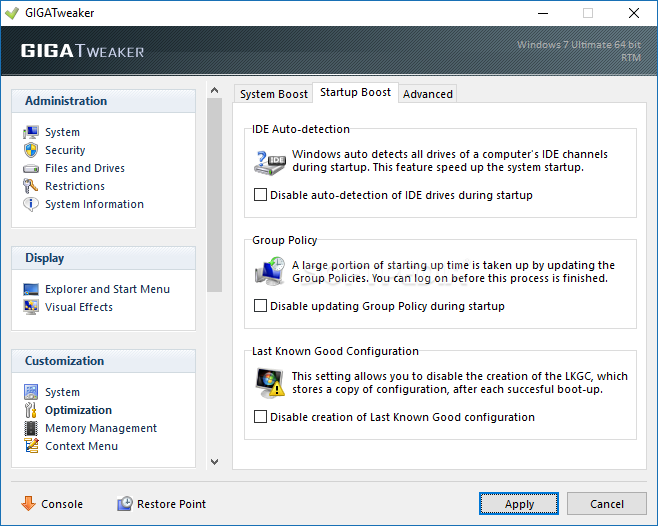Open the Restrictions section

click(75, 186)
